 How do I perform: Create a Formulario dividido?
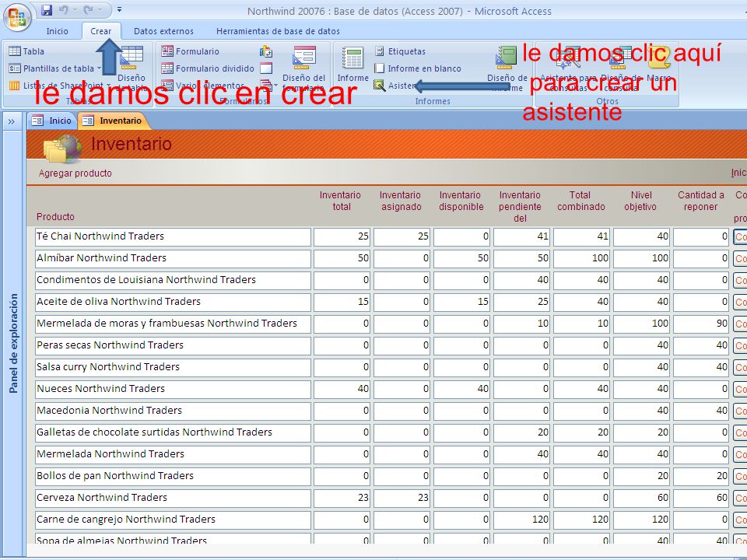pos(208,68)
